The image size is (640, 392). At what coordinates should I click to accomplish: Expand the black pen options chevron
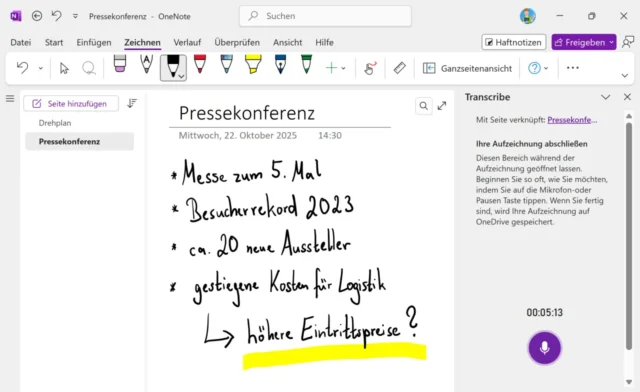[182, 76]
